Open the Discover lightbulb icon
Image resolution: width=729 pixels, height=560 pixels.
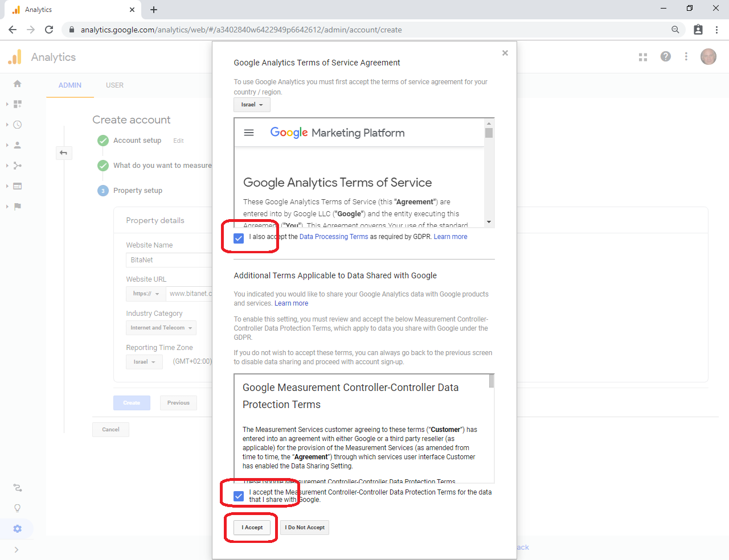coord(18,508)
